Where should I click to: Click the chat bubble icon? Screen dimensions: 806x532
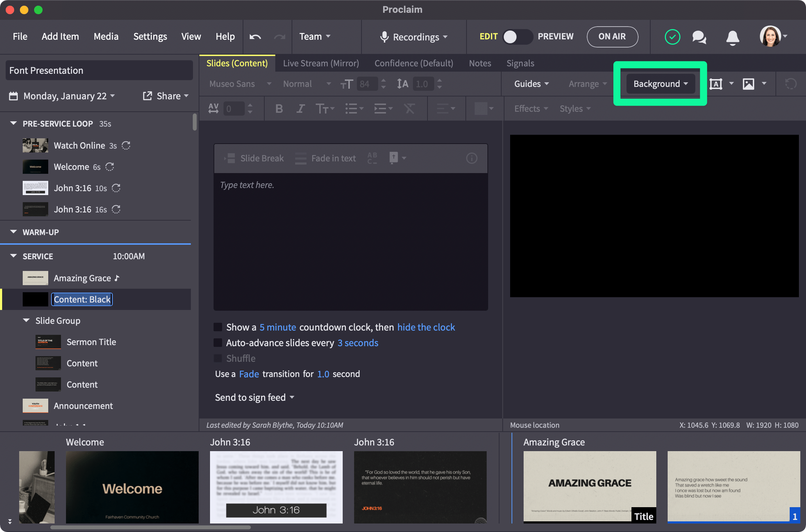point(700,37)
